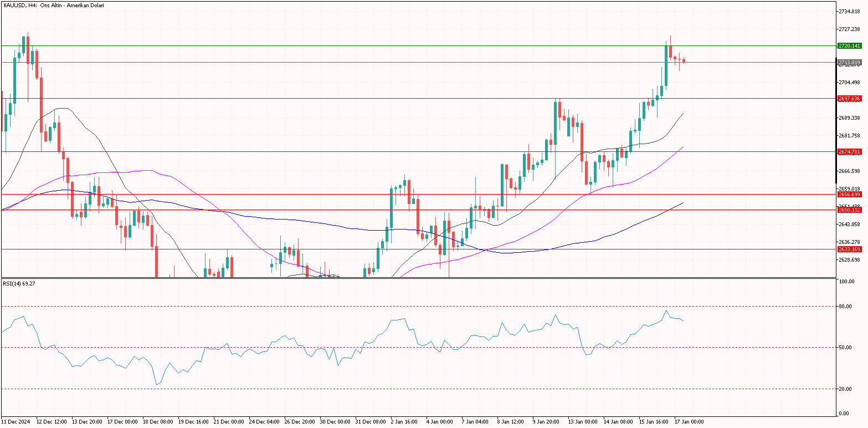Click the RSI scale value 0.00
The height and width of the screenshot is (428, 868).
pyautogui.click(x=845, y=414)
